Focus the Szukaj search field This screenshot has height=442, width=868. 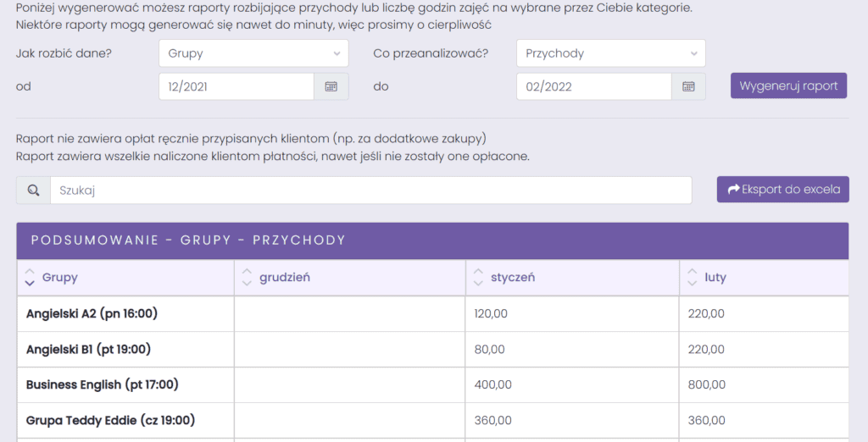pos(371,191)
